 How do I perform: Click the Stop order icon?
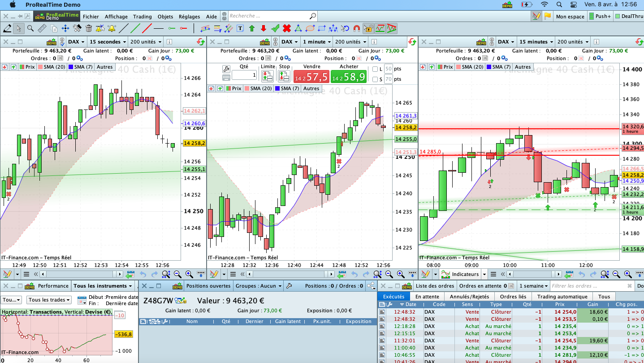coord(284,75)
